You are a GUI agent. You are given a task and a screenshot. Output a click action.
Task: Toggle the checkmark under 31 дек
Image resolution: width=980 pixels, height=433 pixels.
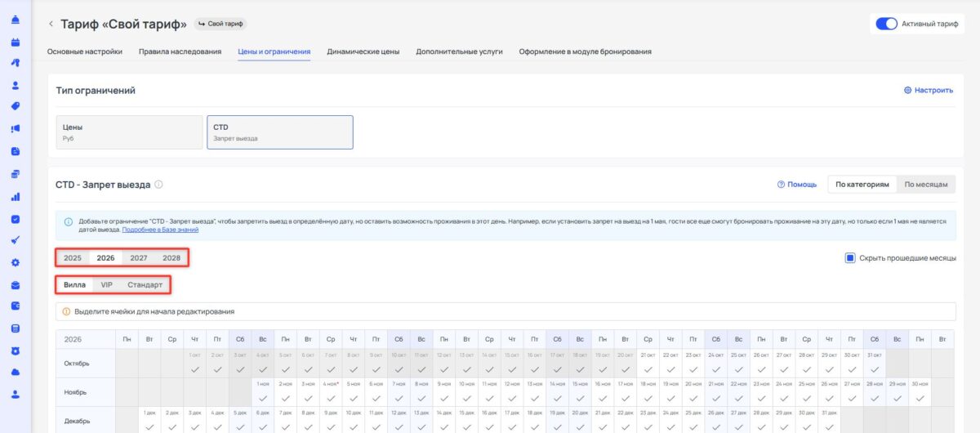[x=829, y=427]
